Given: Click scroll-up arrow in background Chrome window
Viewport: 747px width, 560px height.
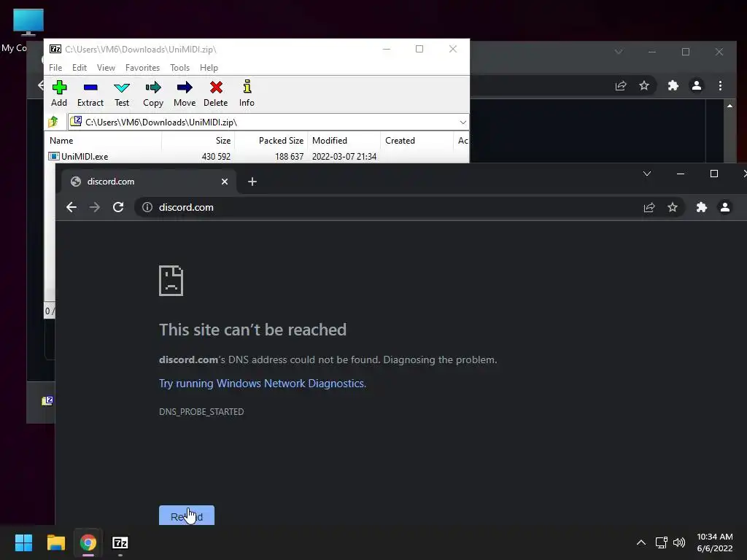Looking at the screenshot, I should tap(729, 106).
